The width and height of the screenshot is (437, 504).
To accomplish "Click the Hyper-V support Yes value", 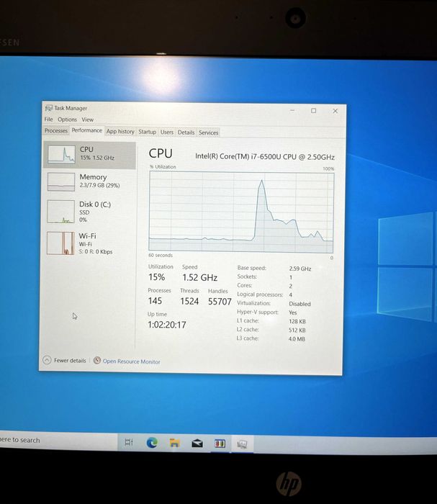I will pyautogui.click(x=292, y=312).
